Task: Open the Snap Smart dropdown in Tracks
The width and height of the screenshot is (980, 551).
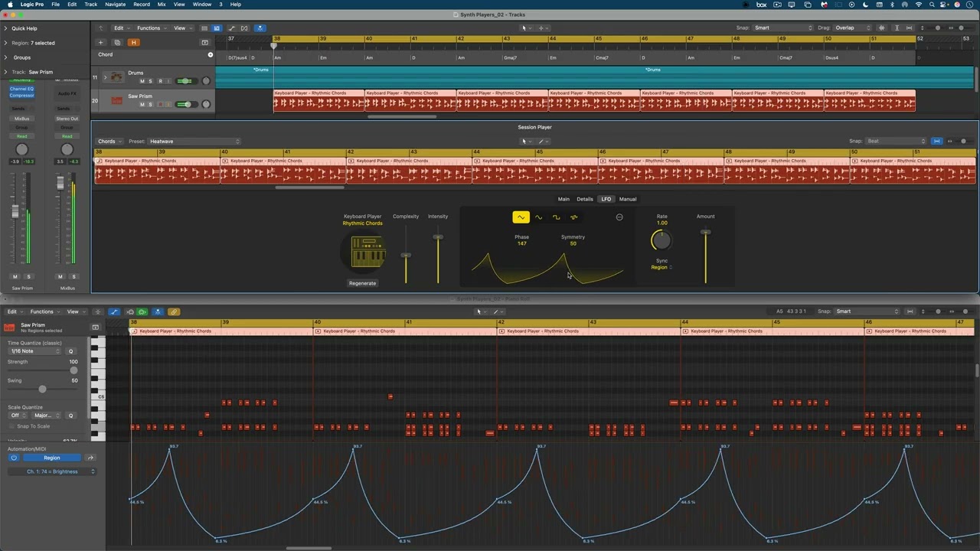Action: 783,28
